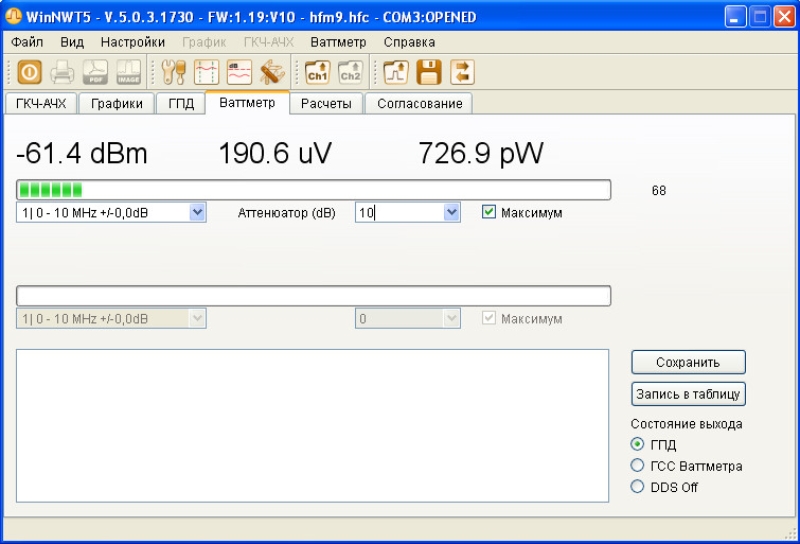Expand the active 0 - 10 MHz probe dropdown
The width and height of the screenshot is (800, 544).
(x=197, y=212)
